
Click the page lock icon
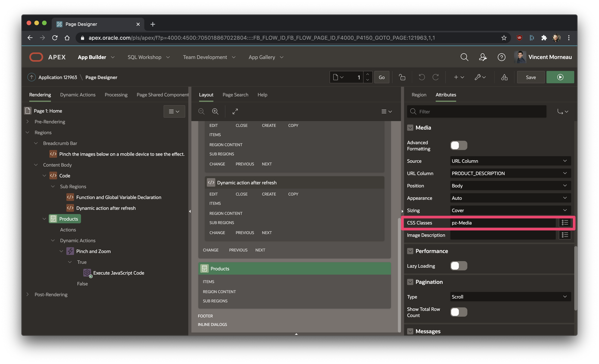coord(402,77)
